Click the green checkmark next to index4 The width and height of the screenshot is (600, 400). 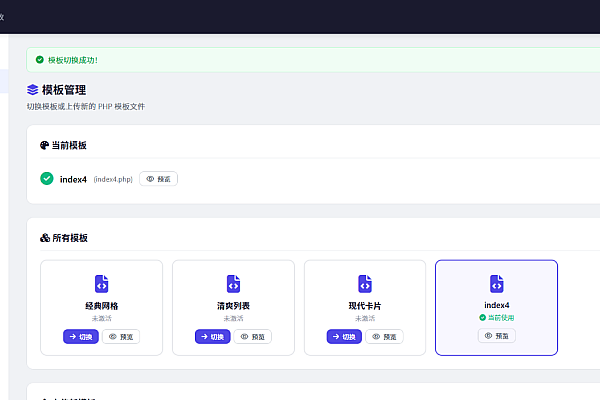pos(47,178)
